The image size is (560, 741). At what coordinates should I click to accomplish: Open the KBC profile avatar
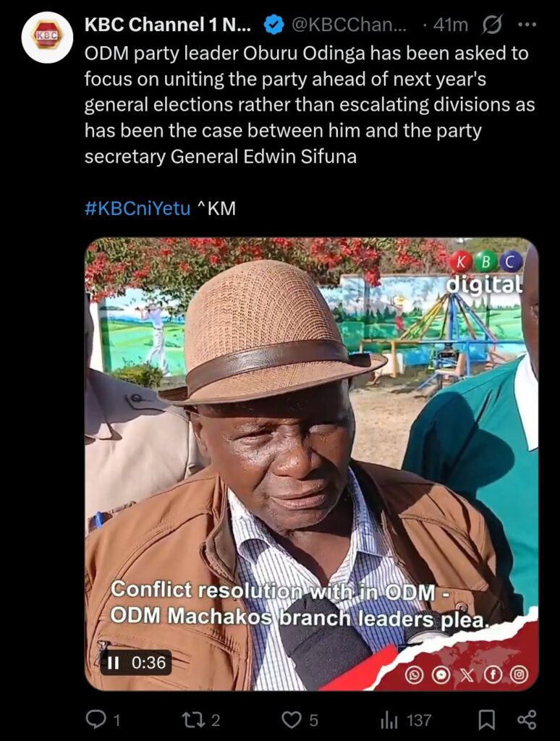point(47,37)
